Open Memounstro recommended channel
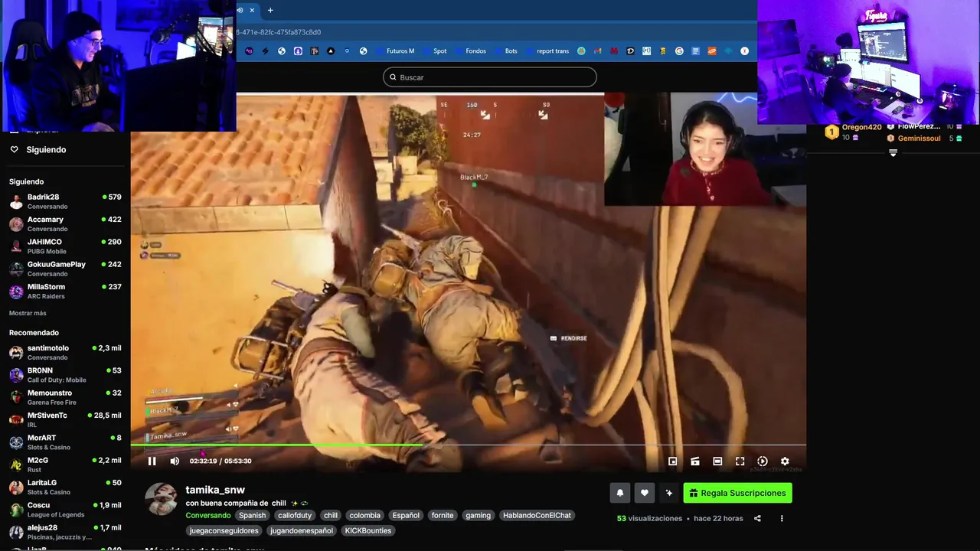The image size is (980, 551). pos(65,397)
